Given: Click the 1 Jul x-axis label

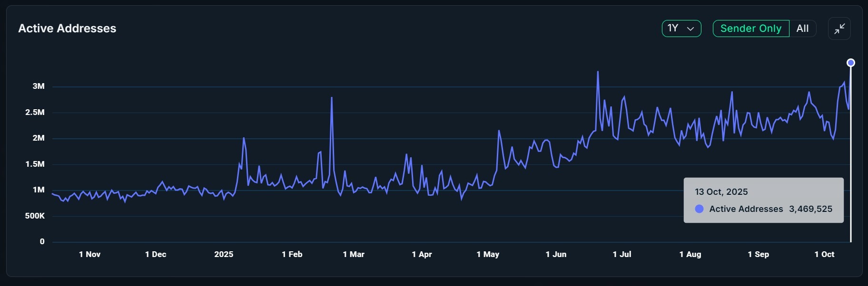Looking at the screenshot, I should tap(621, 254).
